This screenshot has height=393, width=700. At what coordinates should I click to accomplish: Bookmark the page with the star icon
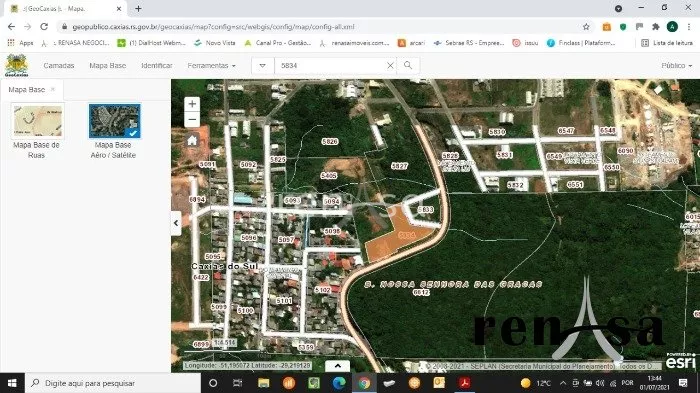pos(586,27)
